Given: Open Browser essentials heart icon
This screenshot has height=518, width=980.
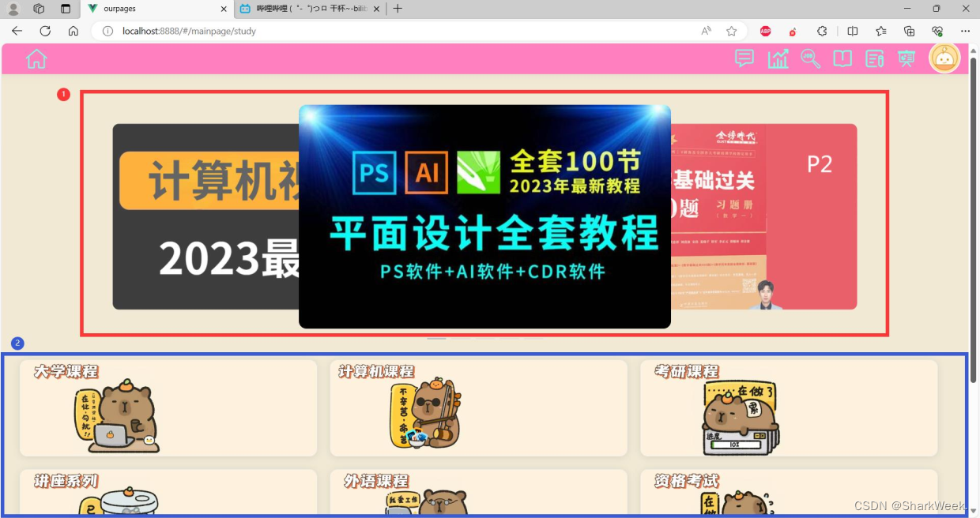Looking at the screenshot, I should pos(937,31).
